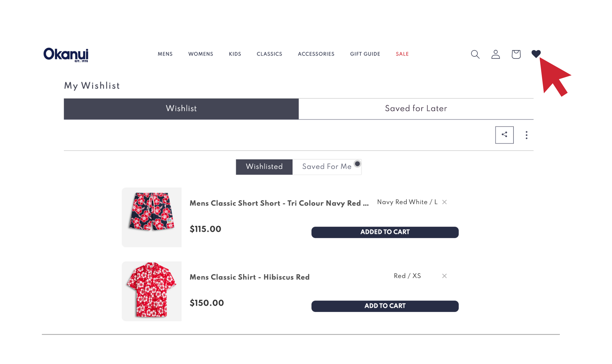Open the Hibiscus Red shirt thumbnail

coord(152,291)
